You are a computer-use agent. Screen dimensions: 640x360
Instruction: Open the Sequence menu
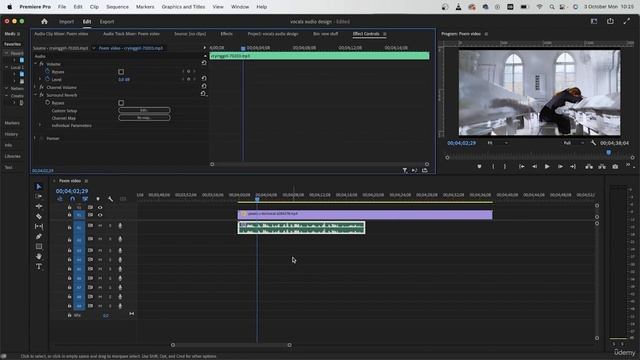coord(117,7)
